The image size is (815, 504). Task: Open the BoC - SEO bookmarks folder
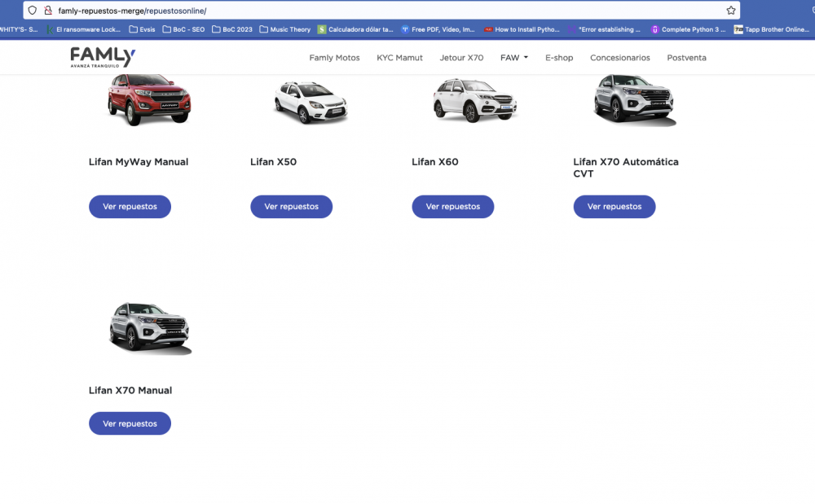tap(183, 29)
